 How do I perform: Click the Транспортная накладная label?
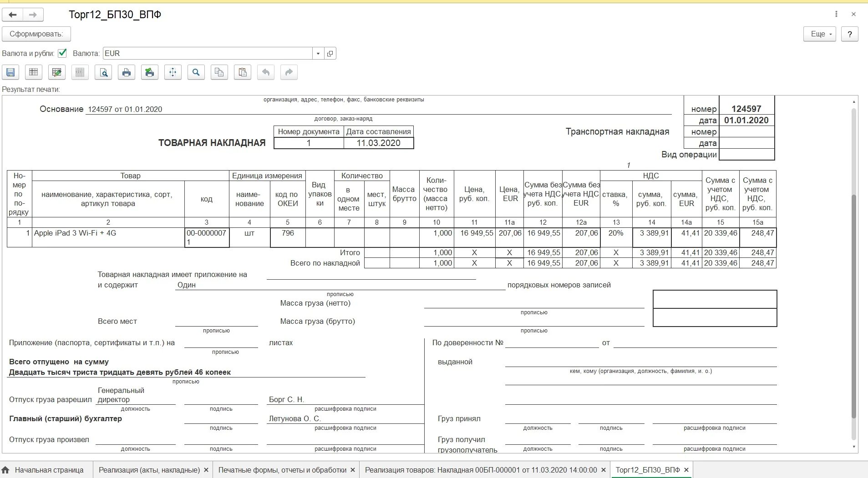pyautogui.click(x=617, y=131)
